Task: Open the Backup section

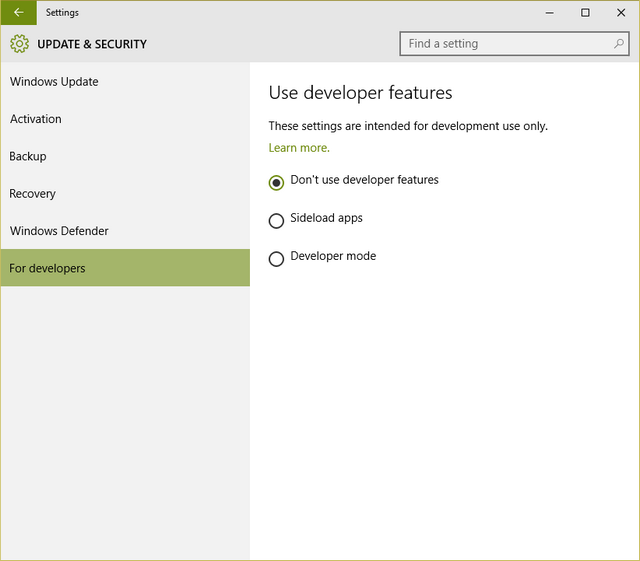Action: pyautogui.click(x=125, y=156)
